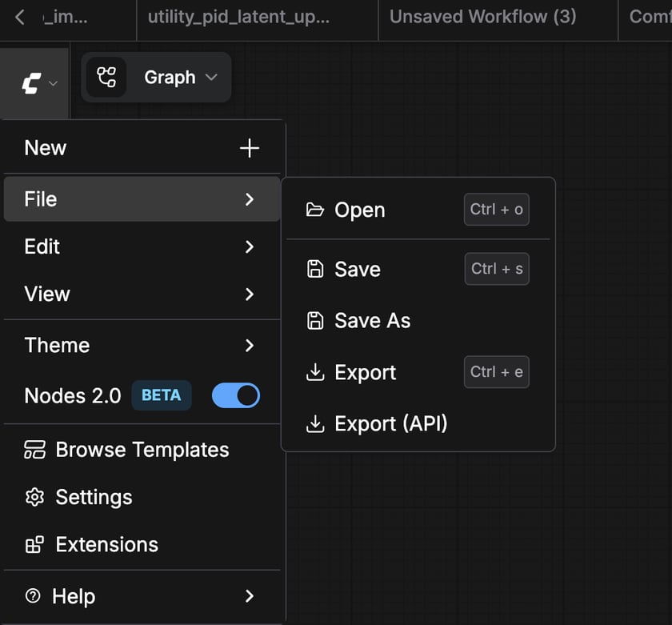Click the Nodes 2.0 label
Viewport: 672px width, 625px height.
coord(73,395)
